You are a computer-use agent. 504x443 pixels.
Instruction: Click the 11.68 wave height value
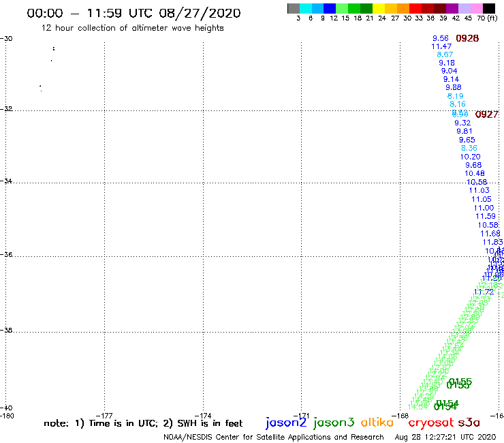pyautogui.click(x=490, y=234)
